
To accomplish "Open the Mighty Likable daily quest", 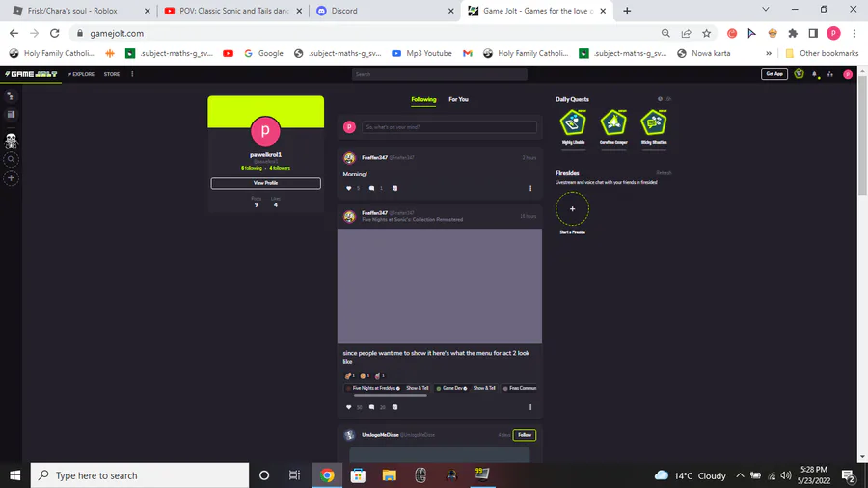I will click(x=573, y=122).
